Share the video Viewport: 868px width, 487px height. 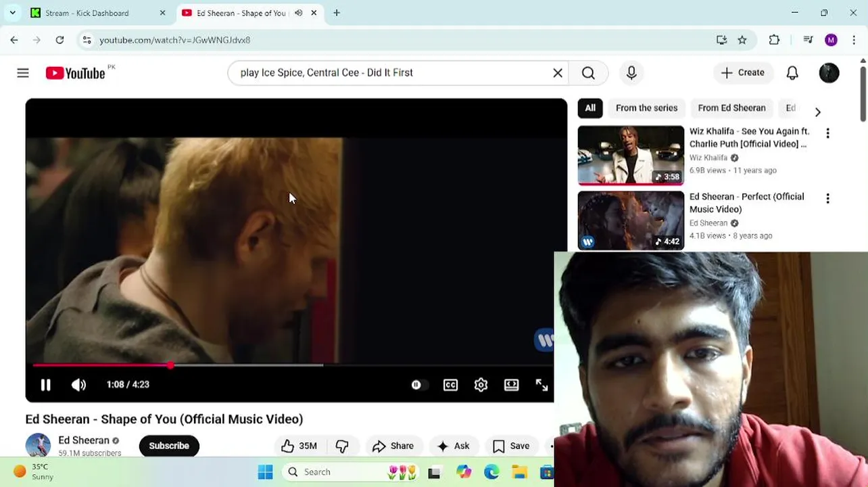tap(393, 446)
